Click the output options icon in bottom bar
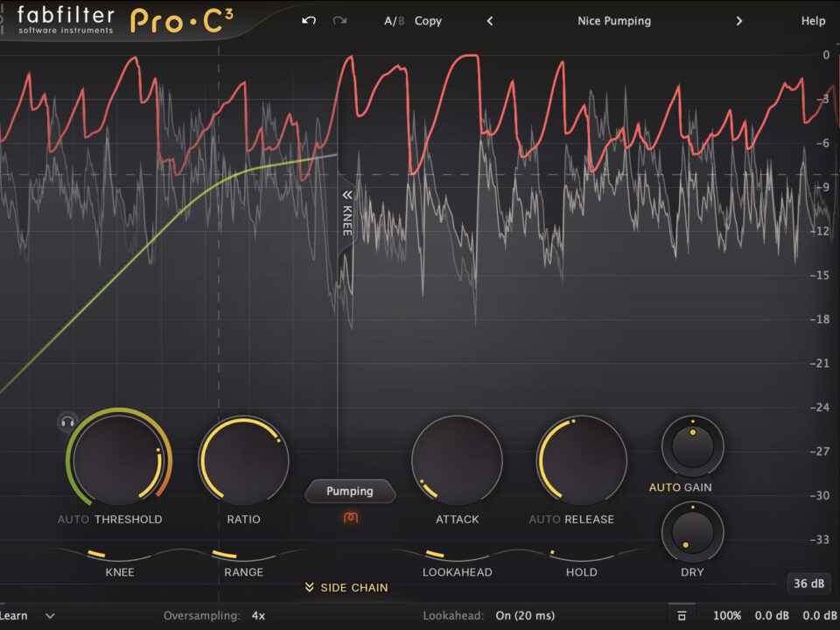Viewport: 840px width, 630px height. 682,616
